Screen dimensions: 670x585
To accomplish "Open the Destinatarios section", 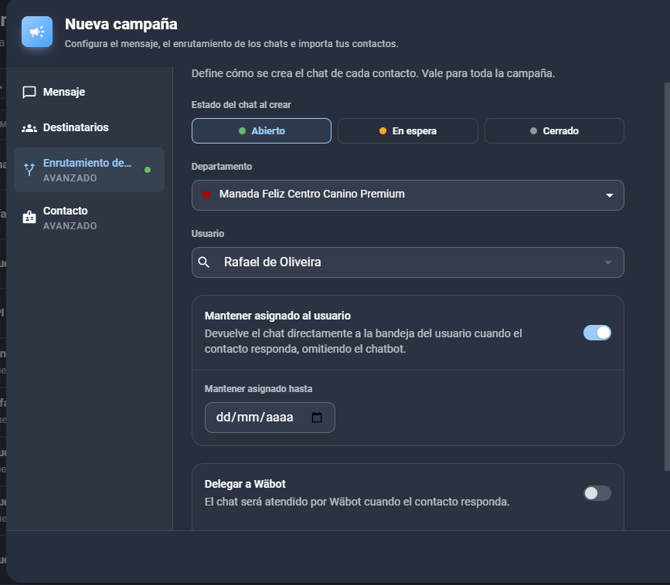I will (89, 127).
